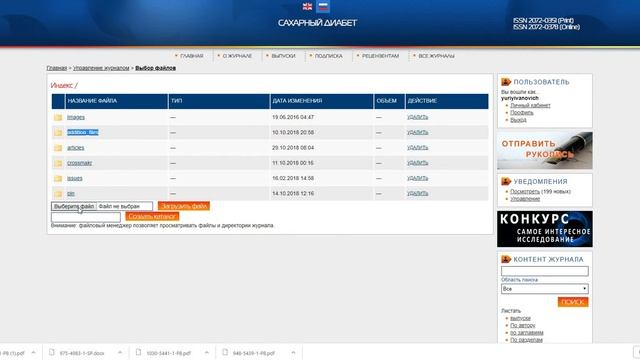Browse by выпуски link in sidebar
Screen dimensions: 640x360
[x=520, y=318]
